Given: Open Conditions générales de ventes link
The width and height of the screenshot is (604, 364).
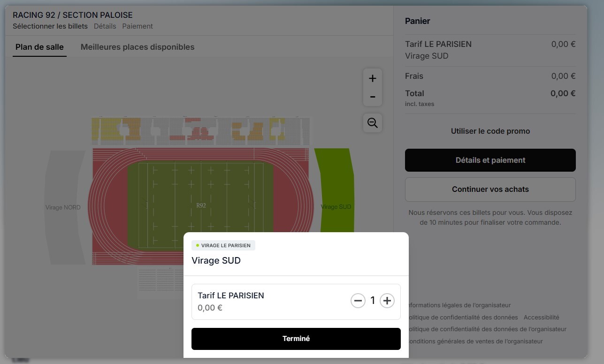Looking at the screenshot, I should point(476,341).
